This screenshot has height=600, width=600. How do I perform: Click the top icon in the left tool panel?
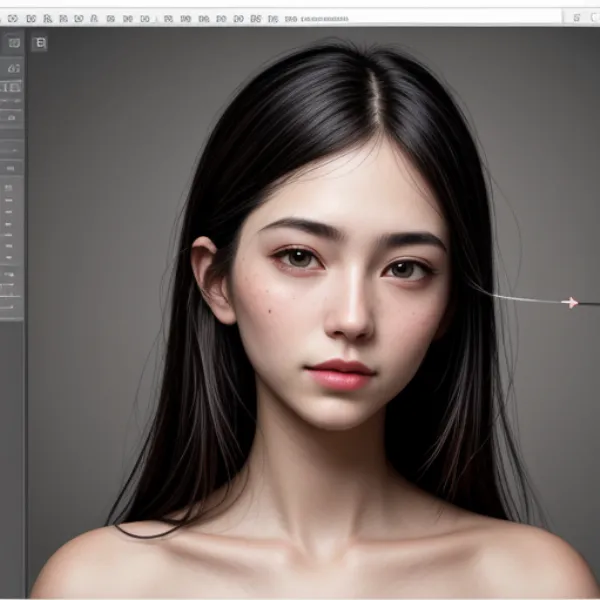pos(13,43)
